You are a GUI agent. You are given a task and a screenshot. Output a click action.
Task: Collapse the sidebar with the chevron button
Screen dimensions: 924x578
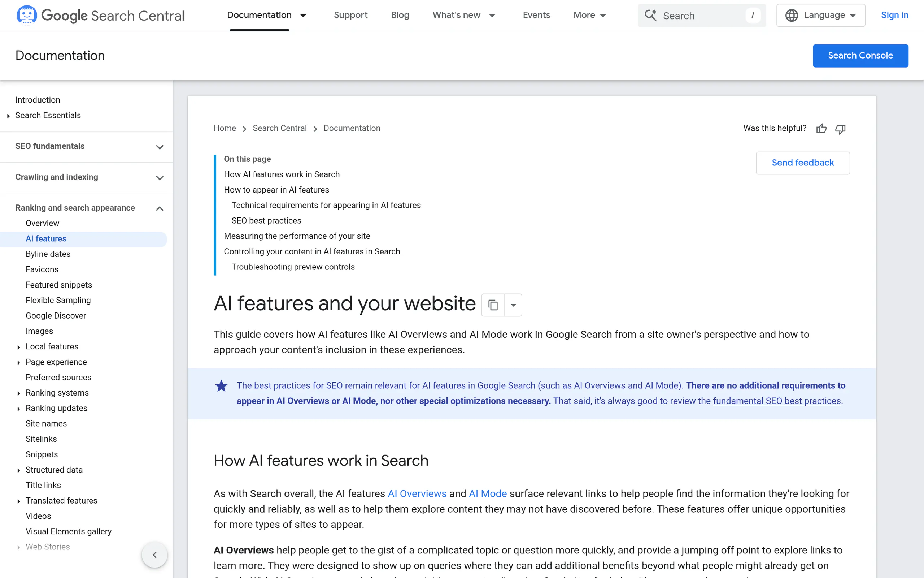coord(154,555)
